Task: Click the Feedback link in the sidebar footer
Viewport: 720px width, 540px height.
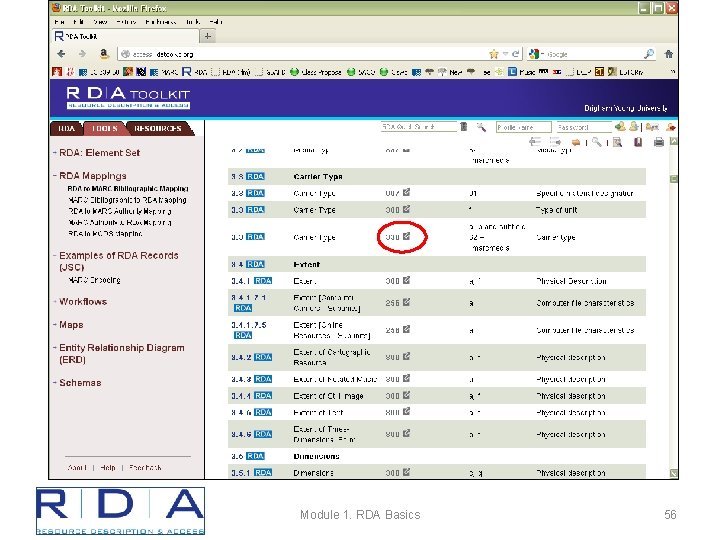Action: click(x=145, y=467)
